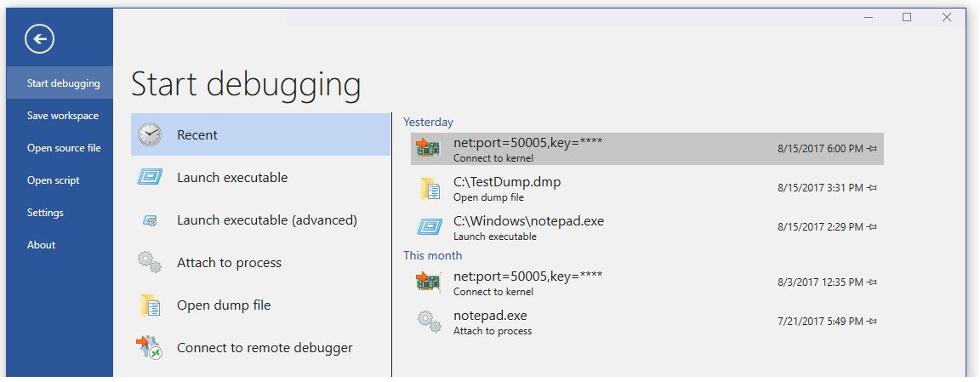Click the gears icon beside notepad.exe attach entry

tap(429, 322)
